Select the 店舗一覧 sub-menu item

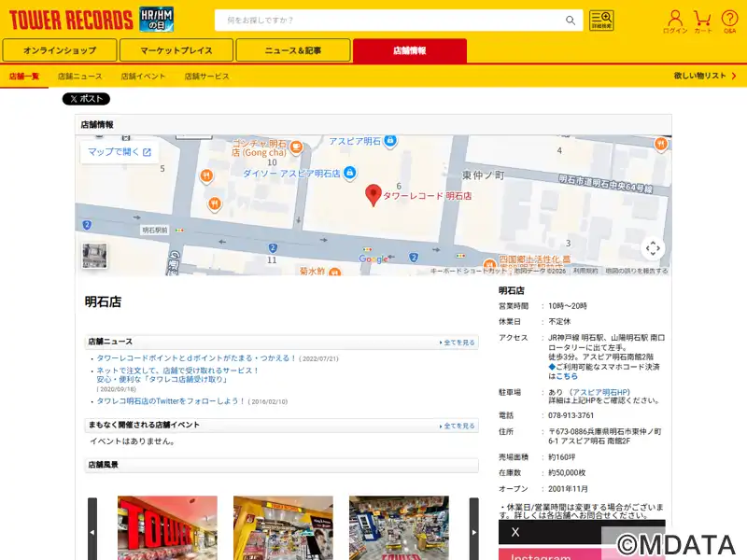click(24, 77)
